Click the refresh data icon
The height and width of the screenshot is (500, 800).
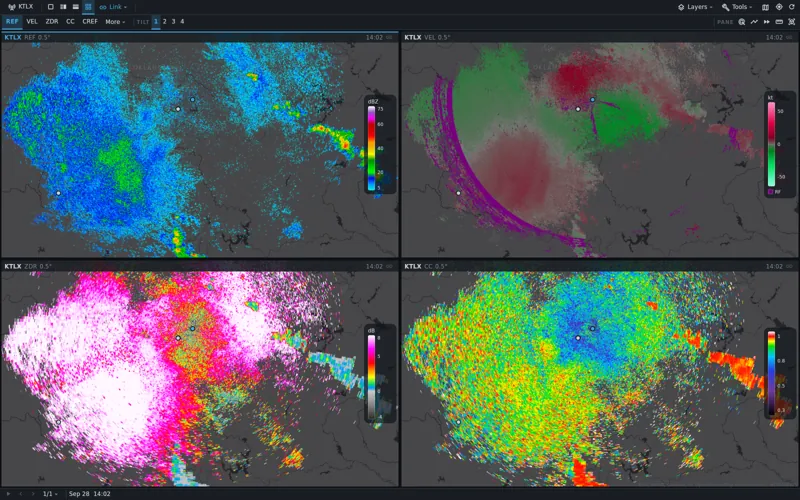[x=792, y=7]
